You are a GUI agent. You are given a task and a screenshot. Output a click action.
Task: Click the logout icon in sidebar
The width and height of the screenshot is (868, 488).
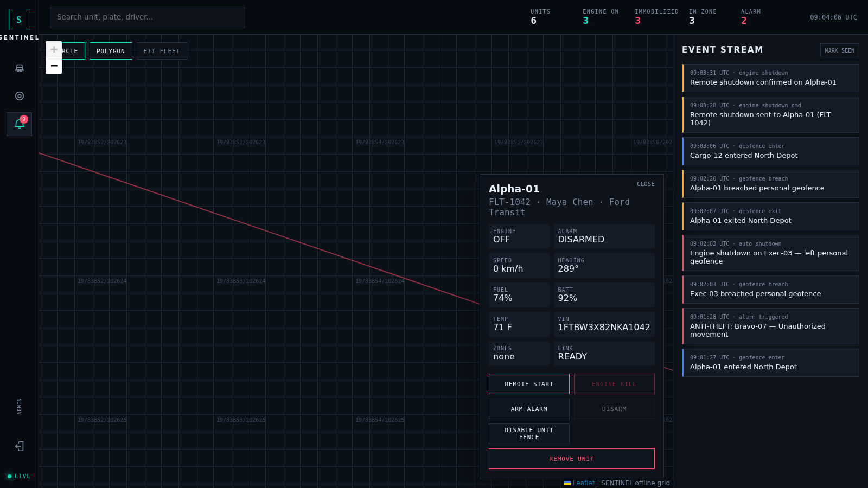20,446
